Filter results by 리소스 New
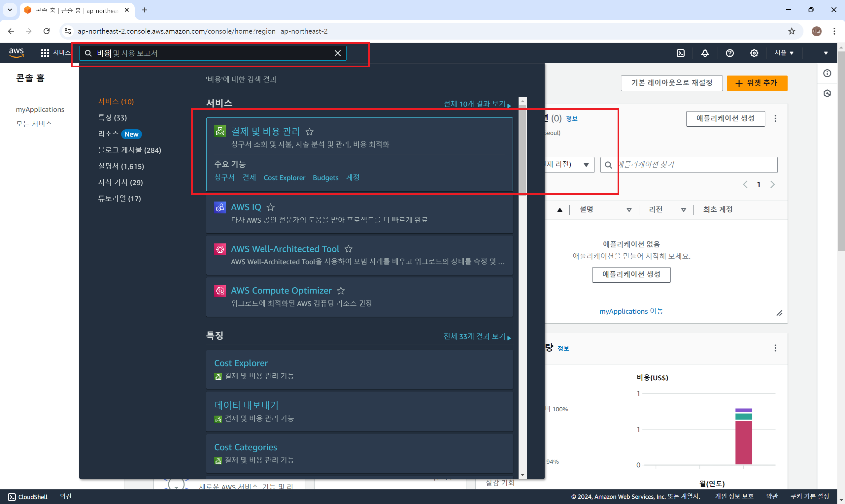The width and height of the screenshot is (845, 504). [x=120, y=134]
